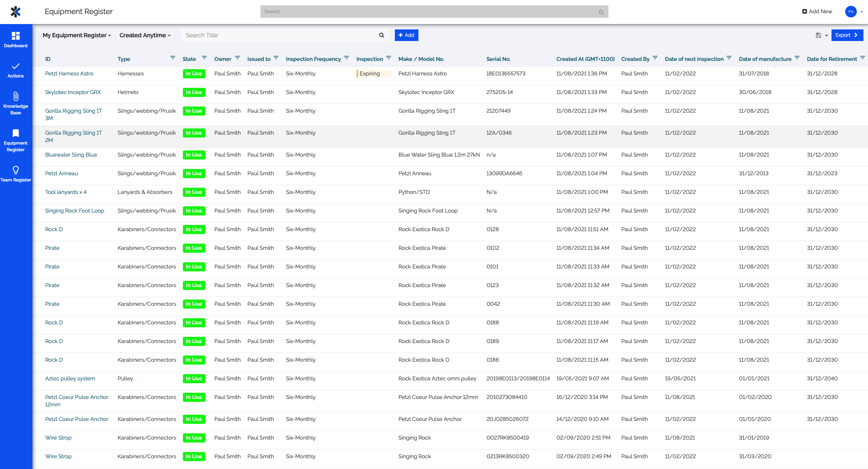The width and height of the screenshot is (868, 469).
Task: Click the Export button
Action: 847,35
